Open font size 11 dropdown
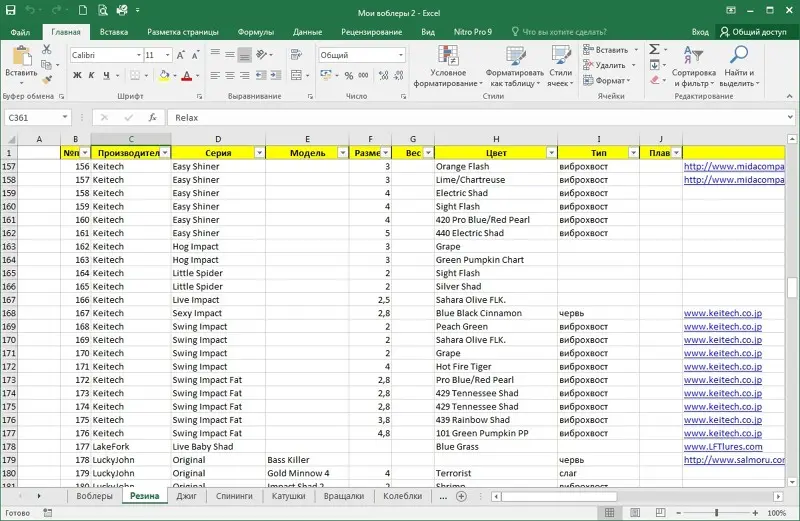This screenshot has height=521, width=800. pyautogui.click(x=167, y=55)
